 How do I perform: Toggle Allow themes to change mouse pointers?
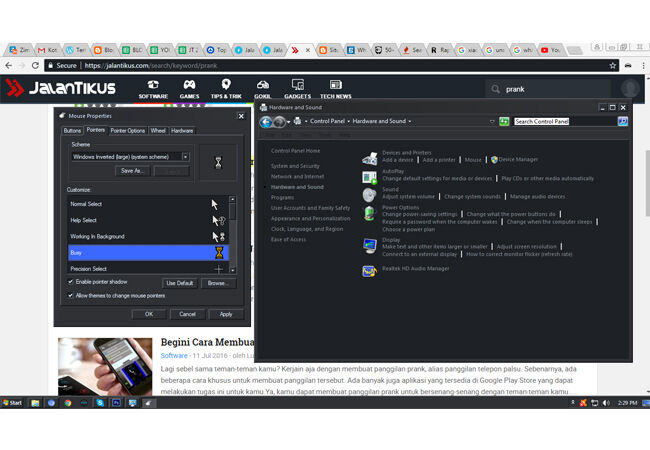click(70, 295)
